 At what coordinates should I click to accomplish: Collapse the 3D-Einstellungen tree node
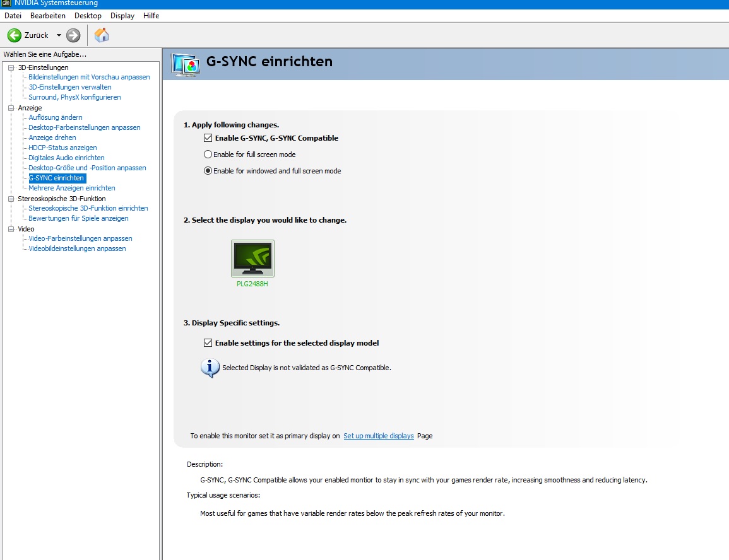tap(11, 67)
